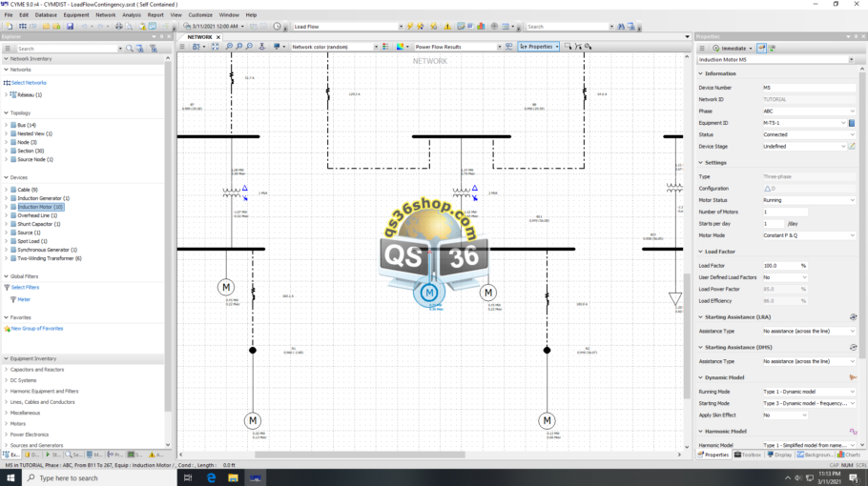Toggle the highlighted properties view button near Immediate

[762, 48]
